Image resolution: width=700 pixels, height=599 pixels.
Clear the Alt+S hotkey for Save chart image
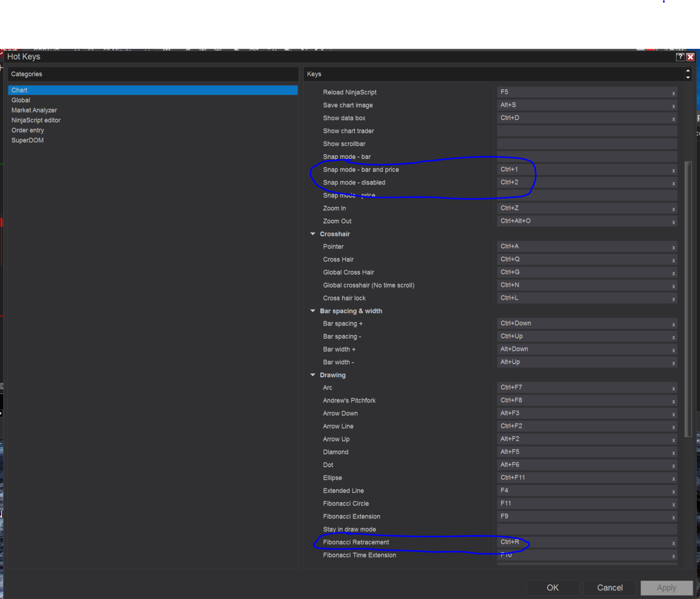coord(673,106)
